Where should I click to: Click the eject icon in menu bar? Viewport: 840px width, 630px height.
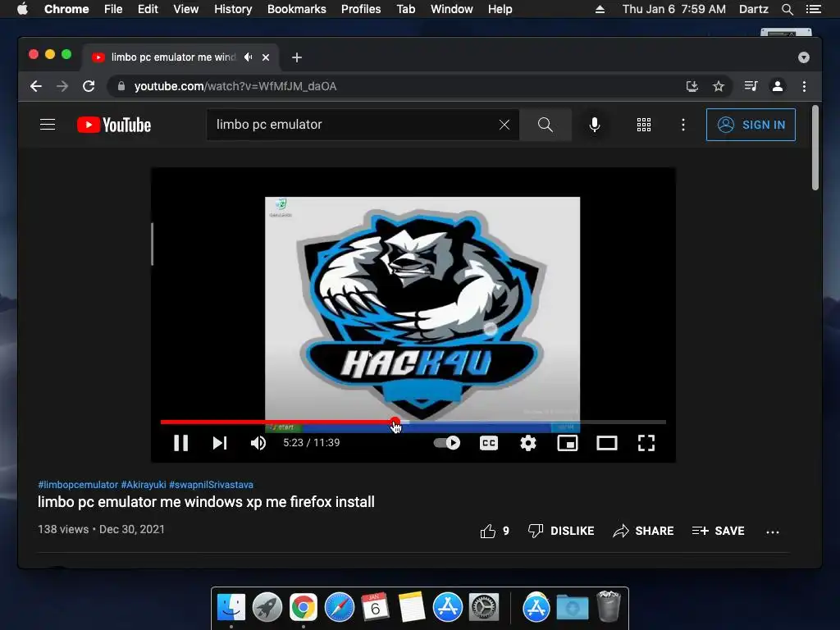click(x=600, y=9)
